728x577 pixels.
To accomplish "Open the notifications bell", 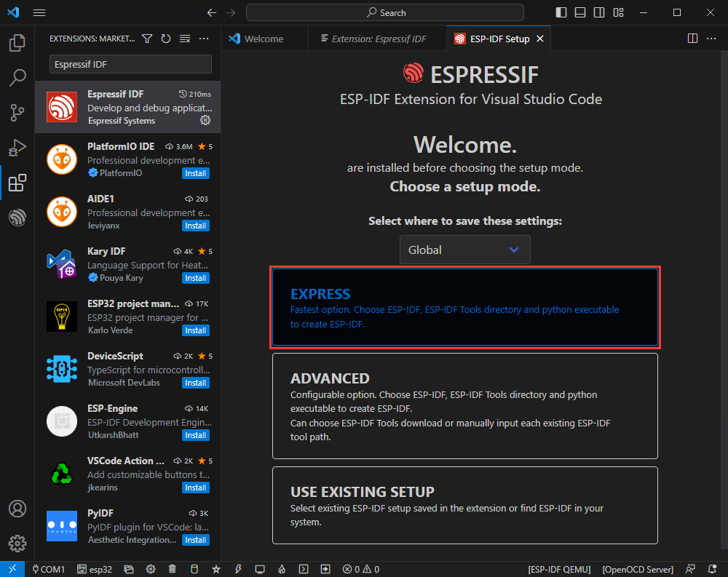I will tap(712, 569).
